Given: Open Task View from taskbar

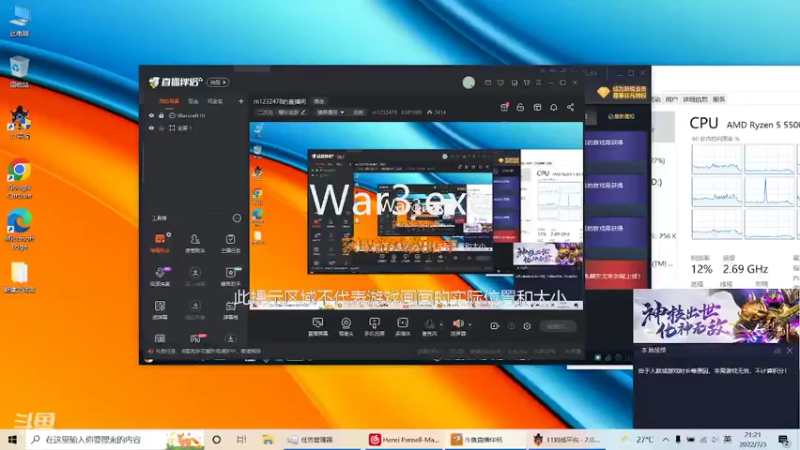Looking at the screenshot, I should pos(242,439).
